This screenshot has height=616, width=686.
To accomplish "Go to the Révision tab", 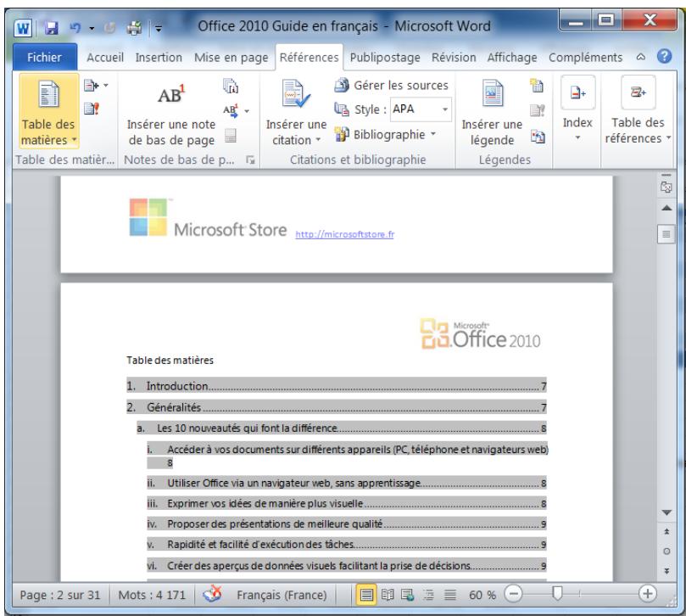I will 454,58.
